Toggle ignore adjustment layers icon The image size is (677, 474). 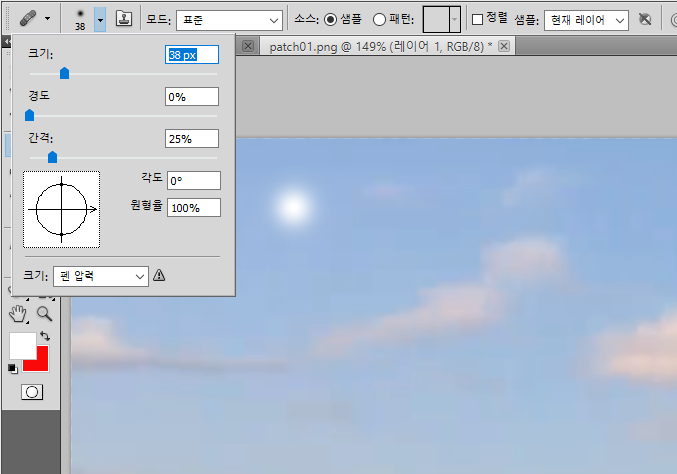coord(645,19)
